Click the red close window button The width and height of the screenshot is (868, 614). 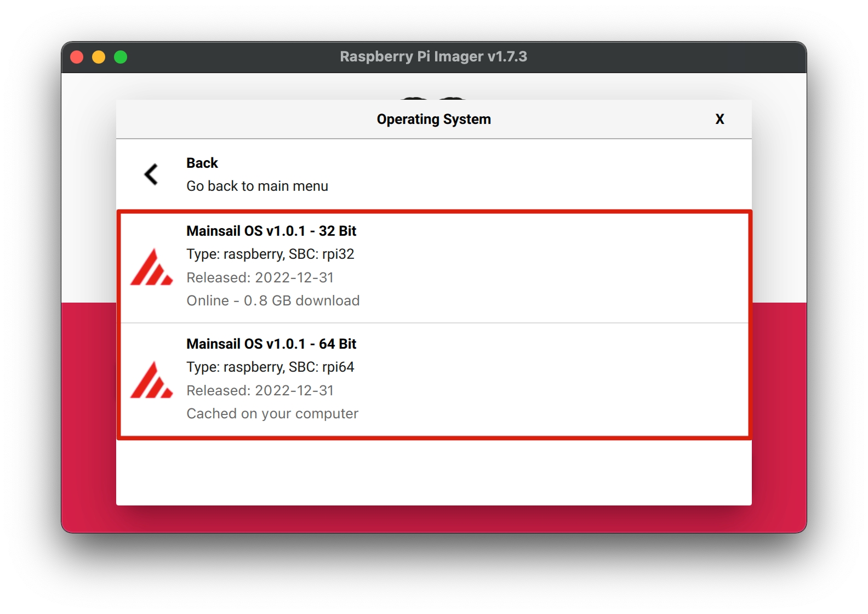tap(77, 57)
